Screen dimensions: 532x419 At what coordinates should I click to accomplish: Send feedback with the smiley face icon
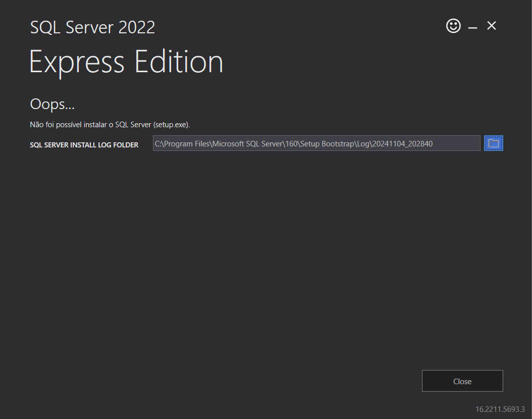[x=453, y=26]
